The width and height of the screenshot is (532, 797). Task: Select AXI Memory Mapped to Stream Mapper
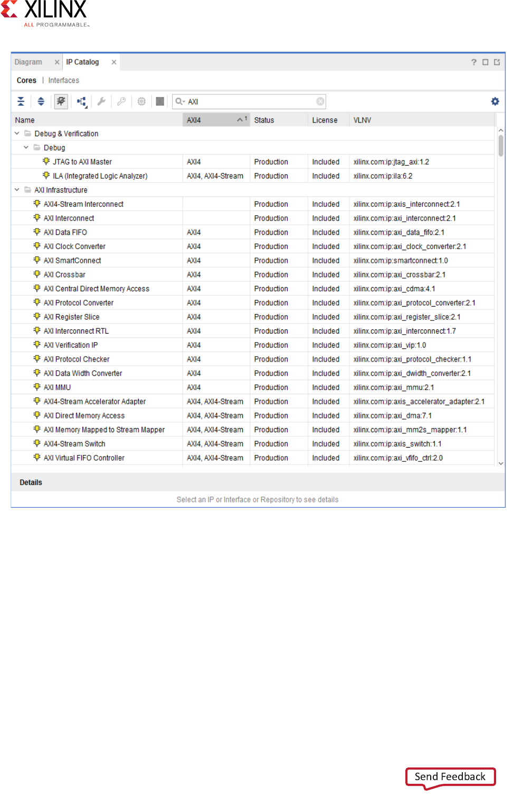(x=104, y=430)
